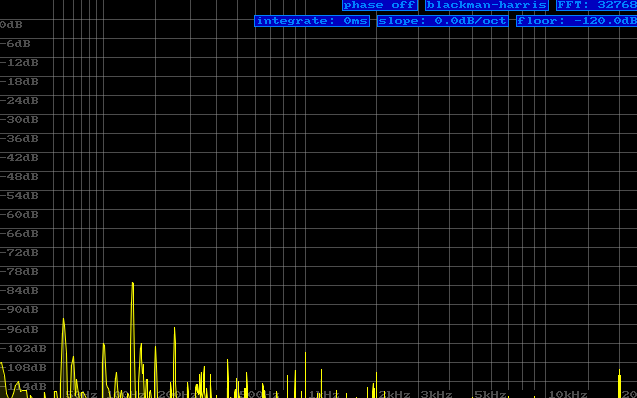Click the -60dB level axis label
637x398 pixels.
19,215
